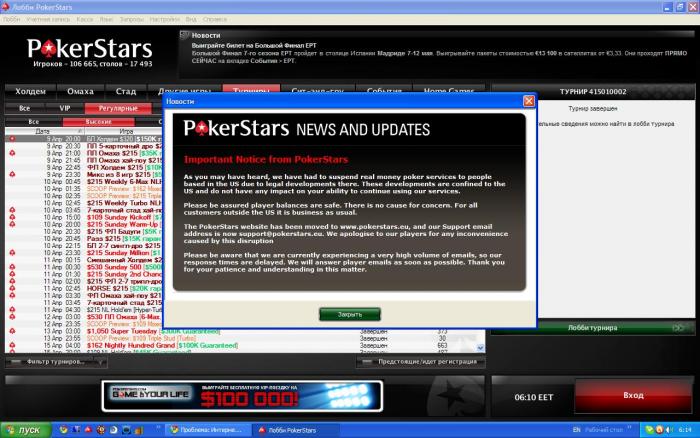Select the Турниры tab
Screen dimensions: 700x438
point(251,88)
